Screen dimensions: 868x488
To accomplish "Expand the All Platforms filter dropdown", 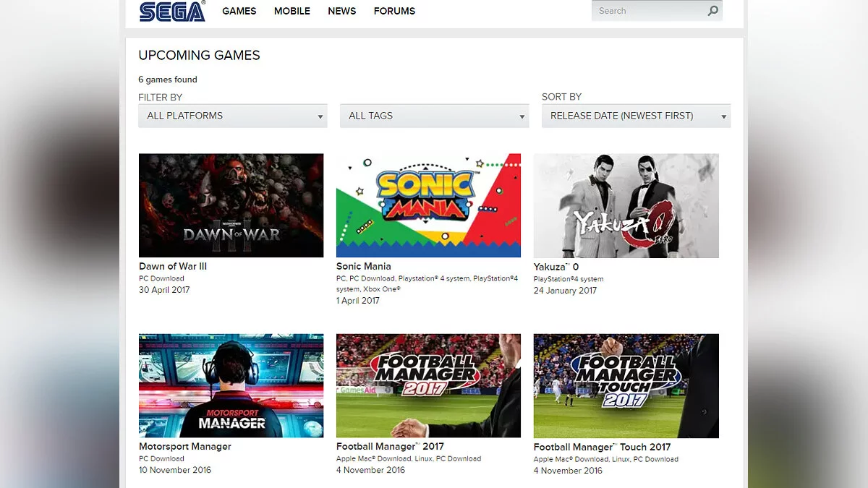I will 232,116.
